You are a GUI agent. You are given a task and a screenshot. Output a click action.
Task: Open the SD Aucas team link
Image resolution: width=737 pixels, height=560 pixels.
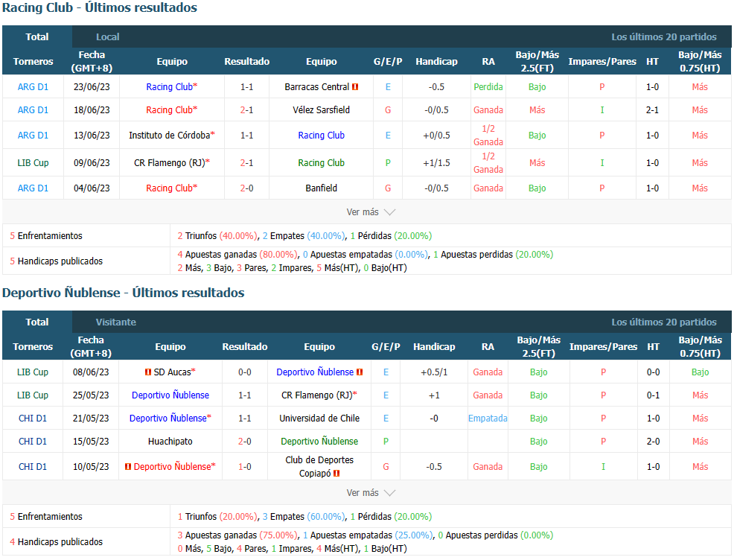pos(172,372)
